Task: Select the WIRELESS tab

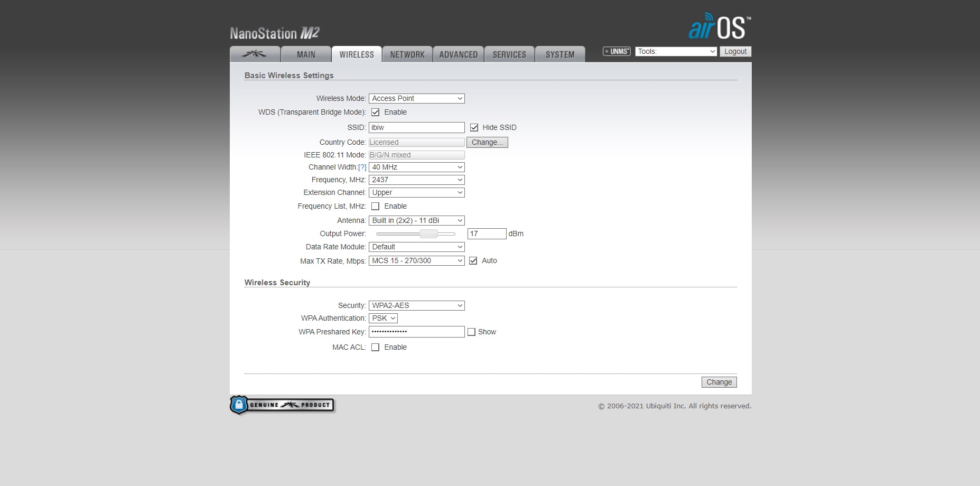Action: (357, 54)
